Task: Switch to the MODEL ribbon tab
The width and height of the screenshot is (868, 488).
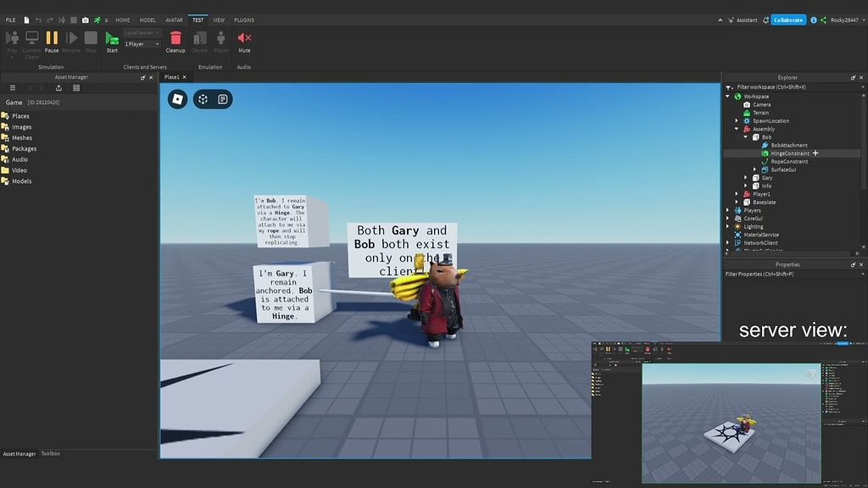Action: [x=147, y=19]
